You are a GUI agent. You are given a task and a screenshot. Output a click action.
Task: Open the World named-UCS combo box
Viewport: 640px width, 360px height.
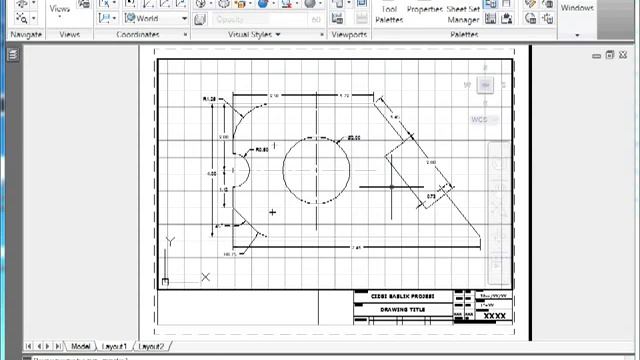tap(156, 18)
